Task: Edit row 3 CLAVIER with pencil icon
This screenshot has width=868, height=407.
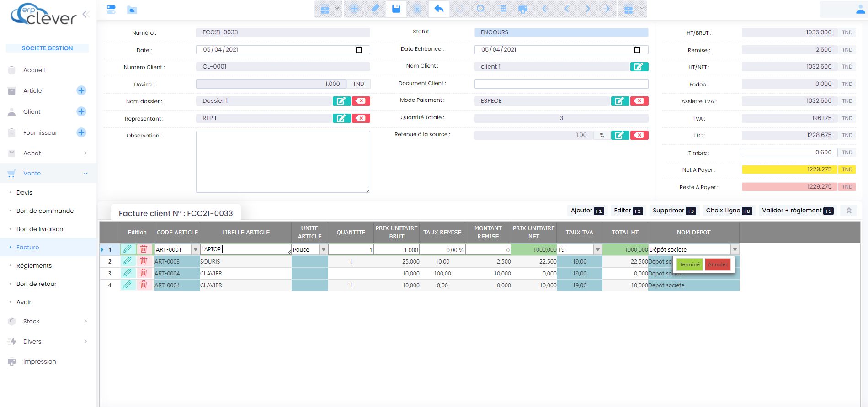Action: click(x=128, y=273)
